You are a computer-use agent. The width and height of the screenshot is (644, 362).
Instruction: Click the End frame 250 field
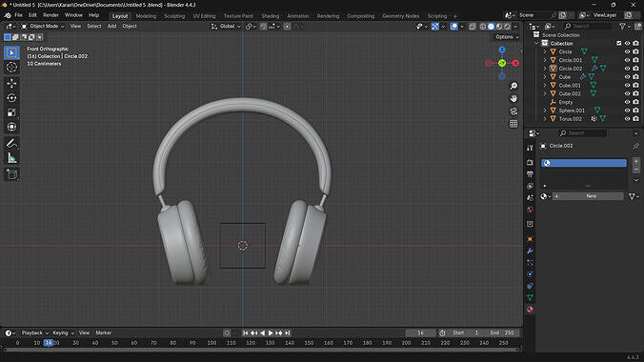502,332
